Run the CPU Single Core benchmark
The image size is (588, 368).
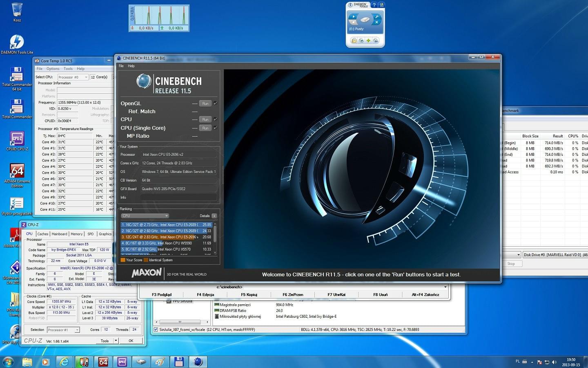pos(205,128)
